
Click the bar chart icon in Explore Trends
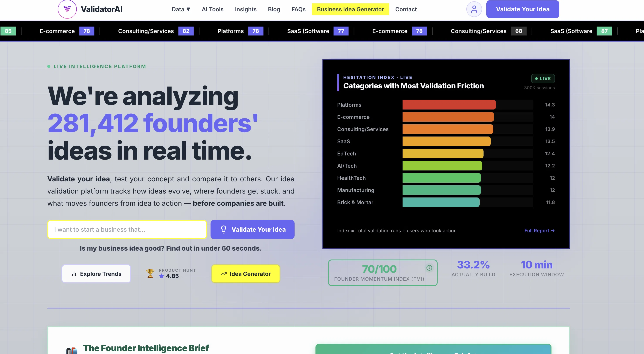click(74, 274)
